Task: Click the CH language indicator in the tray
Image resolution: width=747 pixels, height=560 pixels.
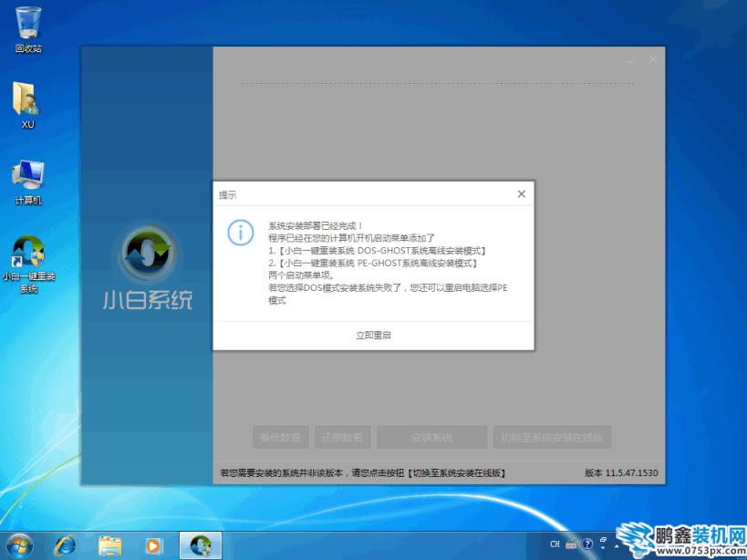Action: tap(555, 544)
